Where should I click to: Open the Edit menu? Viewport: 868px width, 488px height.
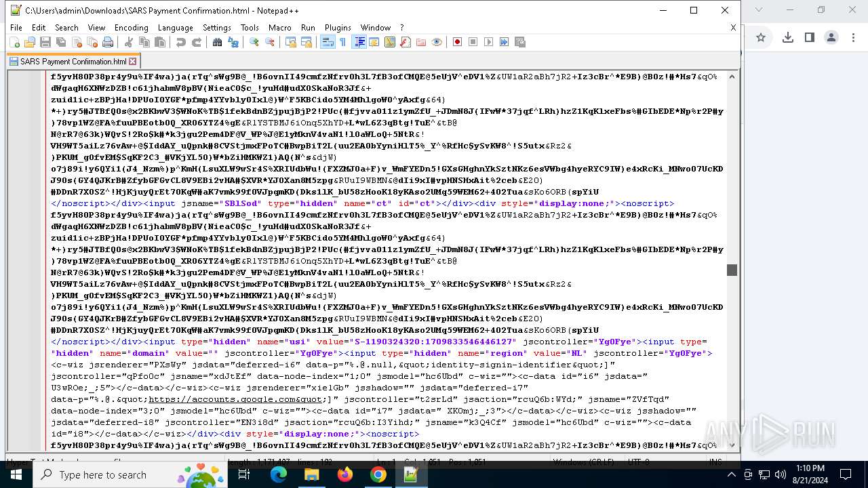[39, 28]
